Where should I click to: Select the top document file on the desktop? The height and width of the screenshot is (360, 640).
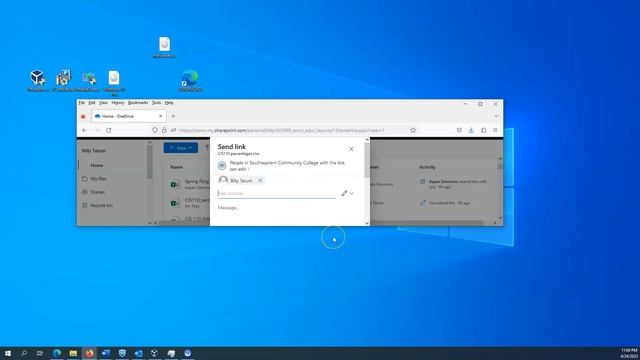point(164,47)
